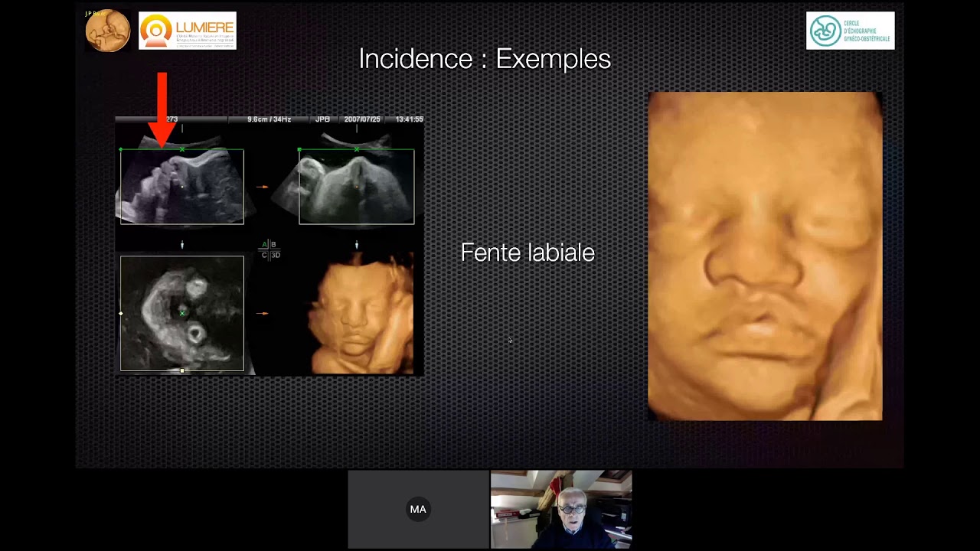
Task: Select the MA participant tile
Action: (418, 509)
